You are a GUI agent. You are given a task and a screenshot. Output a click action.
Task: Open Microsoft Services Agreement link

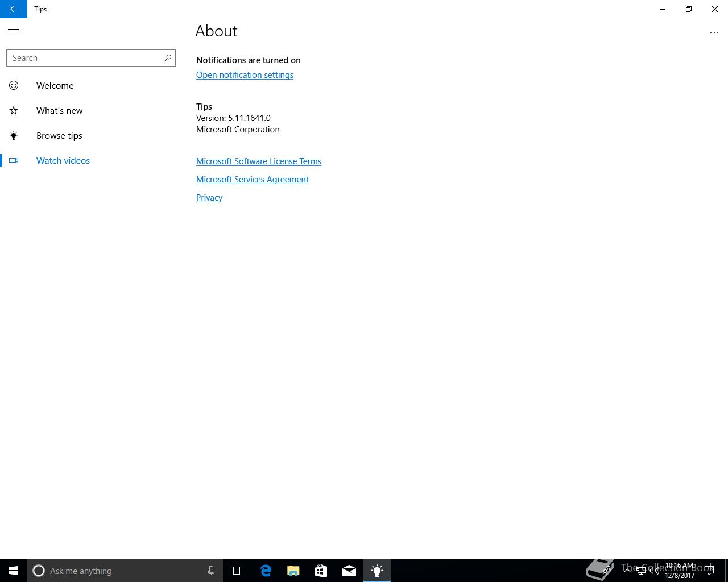[x=253, y=180]
